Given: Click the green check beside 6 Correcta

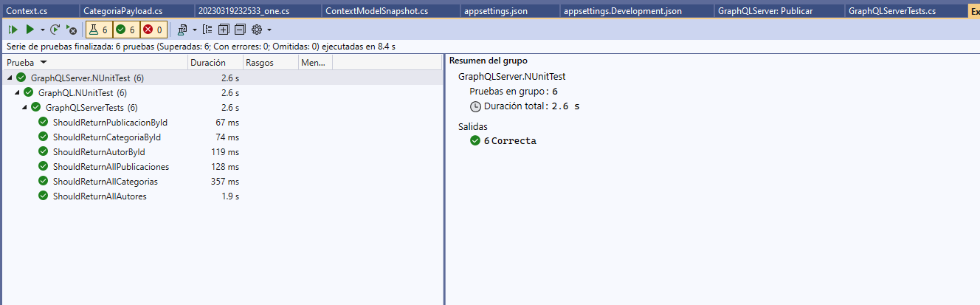Looking at the screenshot, I should coord(475,141).
